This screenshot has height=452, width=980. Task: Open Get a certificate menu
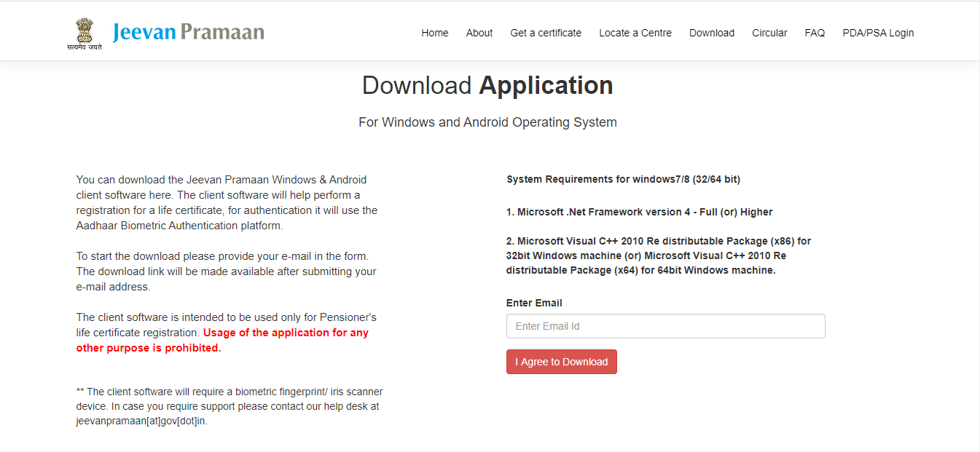[x=546, y=33]
